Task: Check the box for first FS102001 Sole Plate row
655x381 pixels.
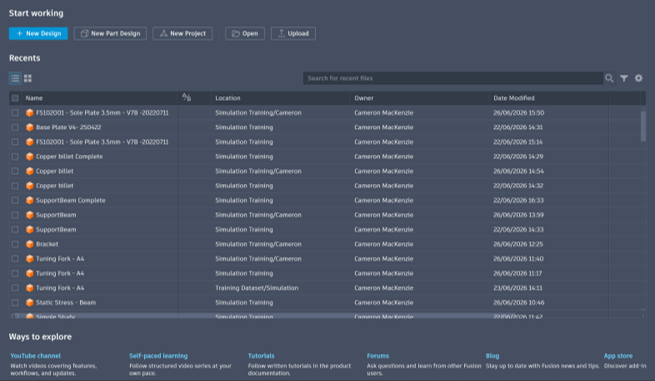Action: (x=15, y=113)
